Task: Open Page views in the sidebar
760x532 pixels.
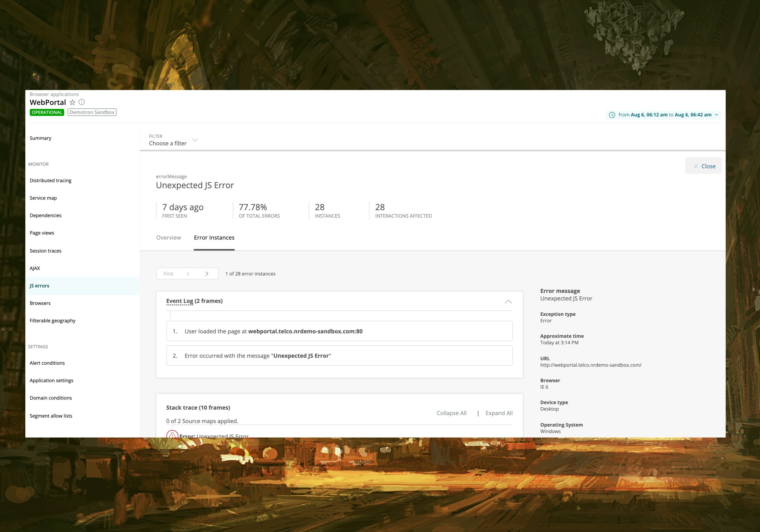Action: [x=42, y=233]
